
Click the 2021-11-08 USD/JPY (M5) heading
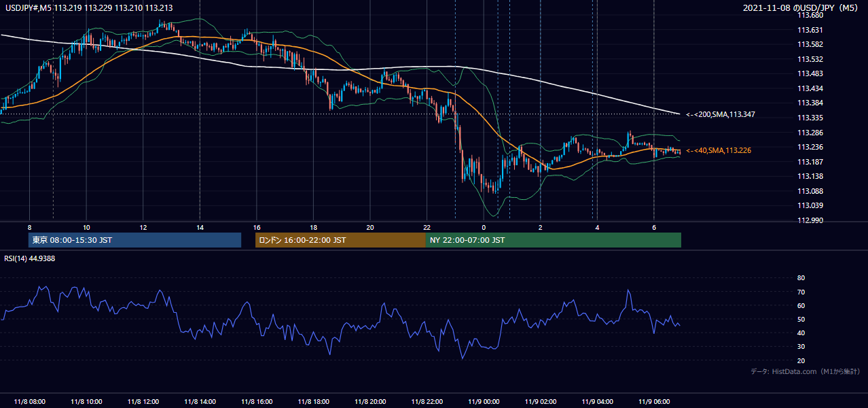801,8
